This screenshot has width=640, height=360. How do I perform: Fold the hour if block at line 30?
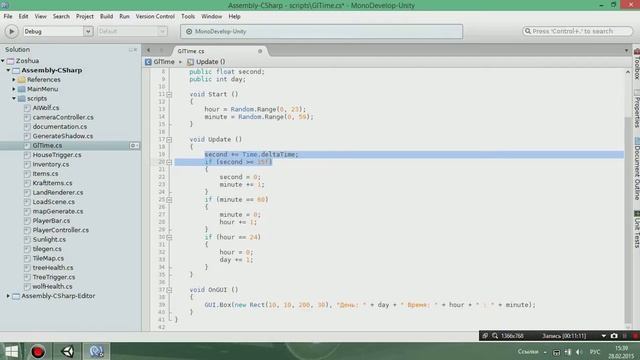[x=169, y=237]
